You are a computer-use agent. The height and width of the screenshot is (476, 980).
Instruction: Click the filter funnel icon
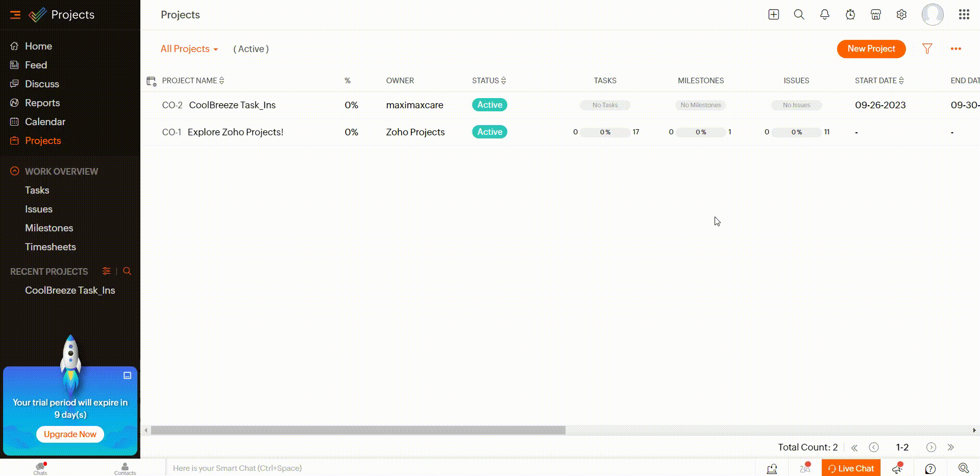[x=927, y=49]
